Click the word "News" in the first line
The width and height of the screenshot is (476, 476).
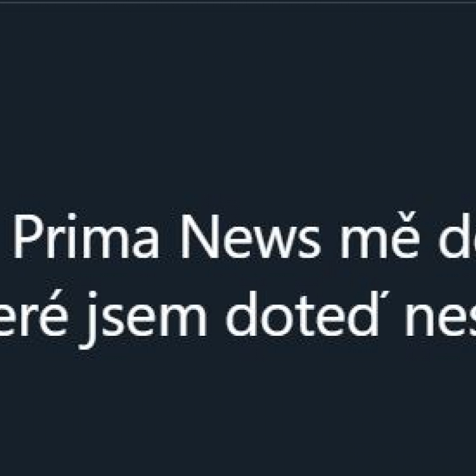(251, 236)
